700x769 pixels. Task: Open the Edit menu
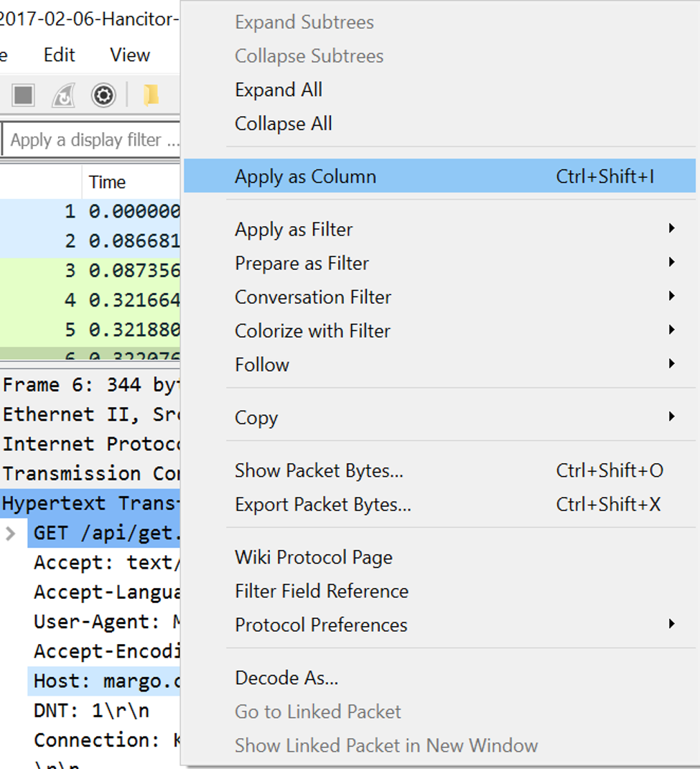59,55
